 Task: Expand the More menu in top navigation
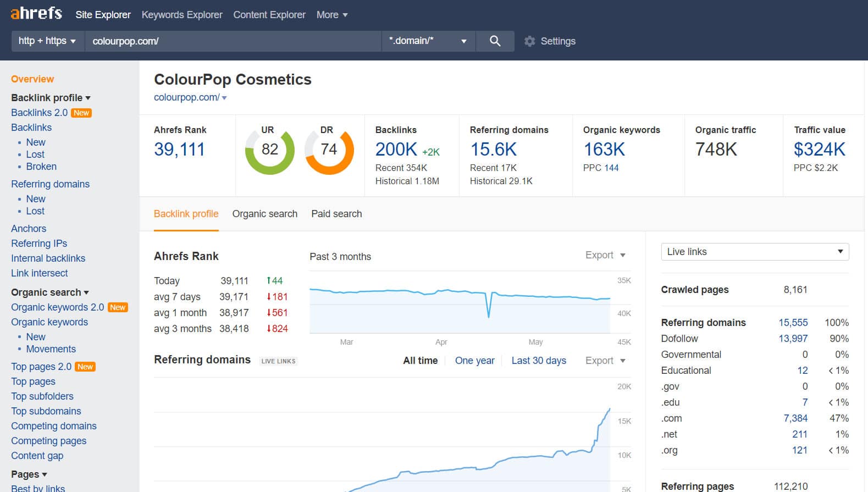tap(332, 15)
